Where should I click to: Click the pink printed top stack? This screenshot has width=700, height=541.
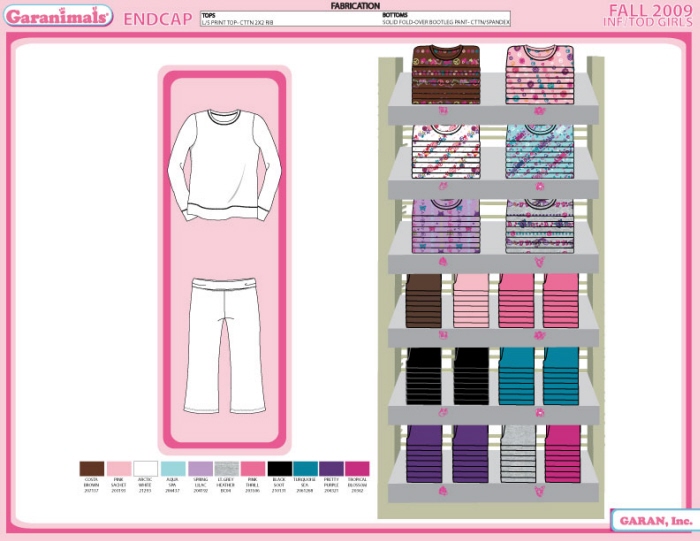pos(540,73)
